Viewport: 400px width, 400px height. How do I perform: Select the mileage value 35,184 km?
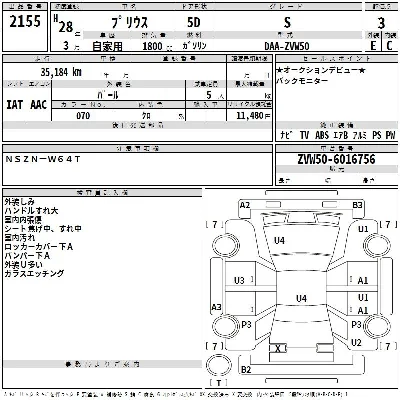coord(61,72)
